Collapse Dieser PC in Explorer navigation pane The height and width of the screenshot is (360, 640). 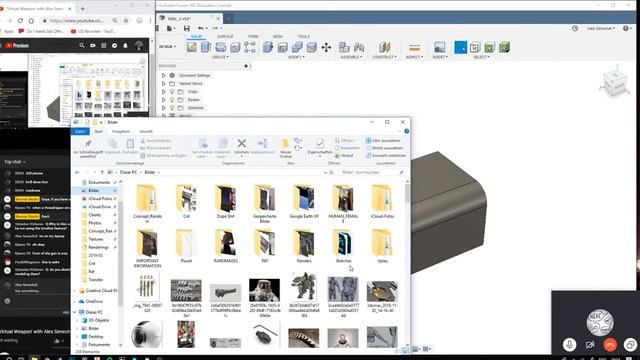(75, 312)
